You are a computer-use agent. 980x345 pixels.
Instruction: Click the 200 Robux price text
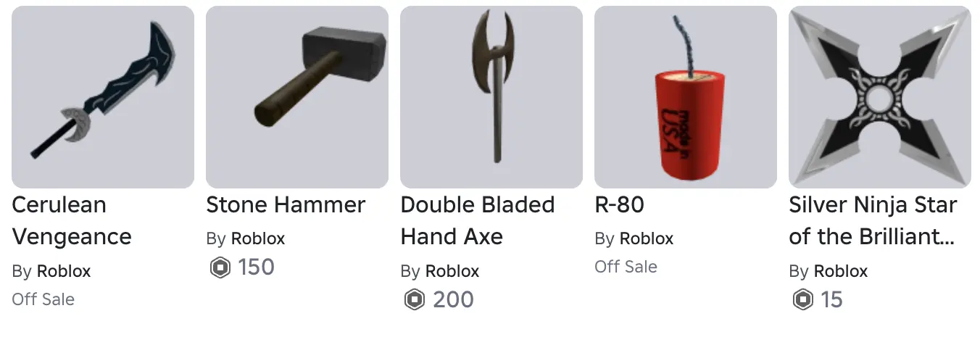pyautogui.click(x=453, y=299)
